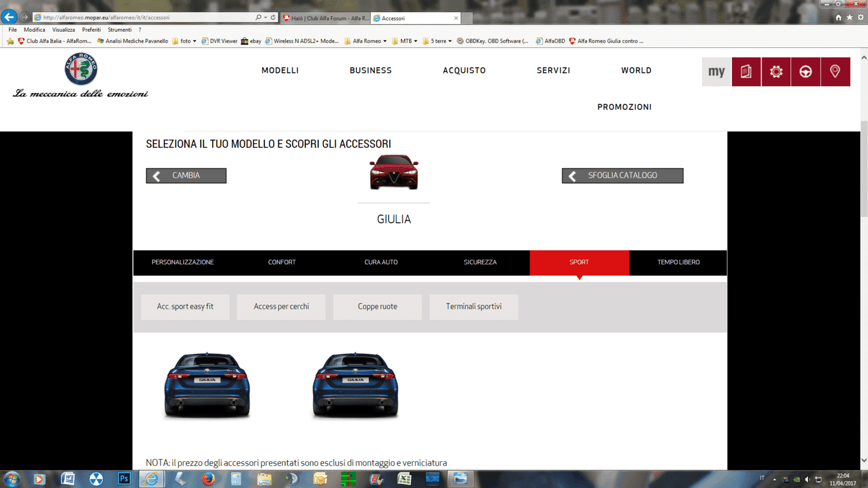
Task: Open the SERVIZI navigation link
Action: tap(554, 71)
